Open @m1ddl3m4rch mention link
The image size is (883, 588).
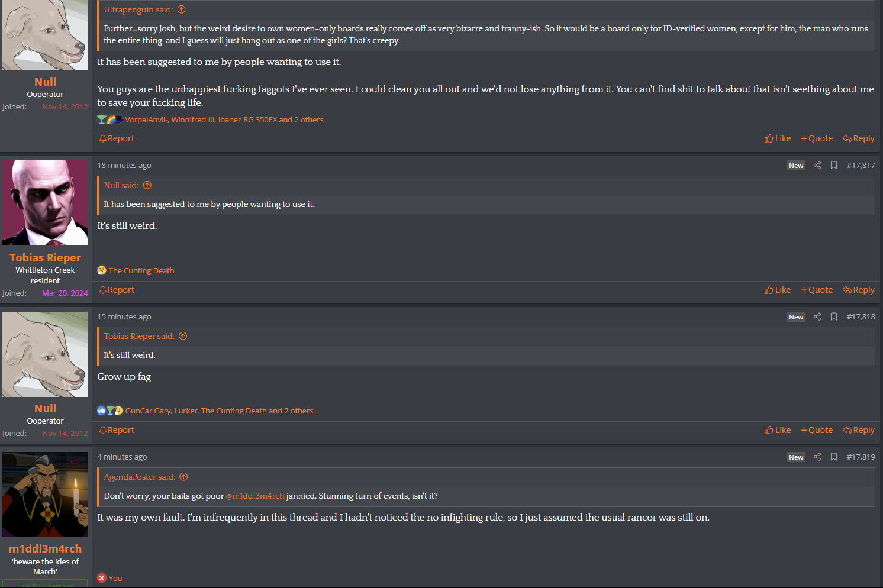point(255,496)
